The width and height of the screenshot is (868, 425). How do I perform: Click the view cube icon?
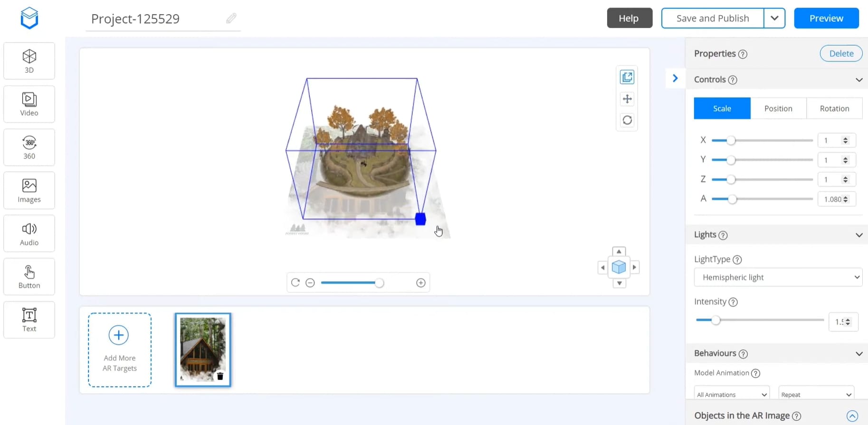click(619, 267)
